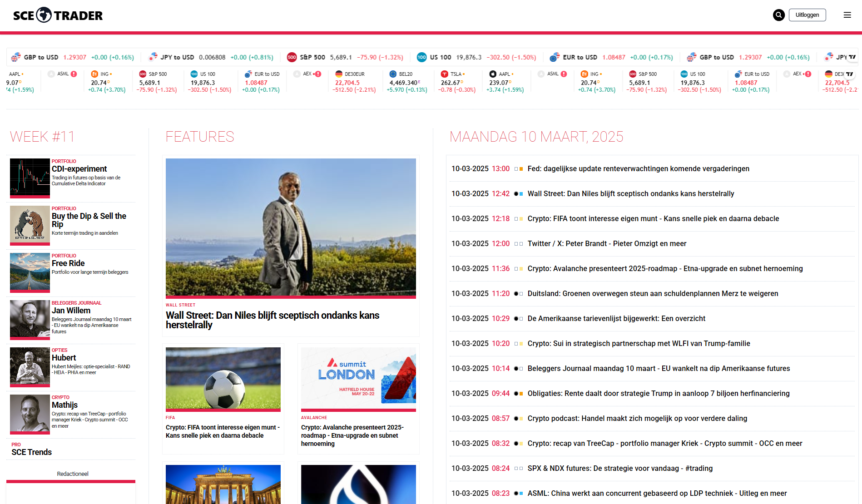This screenshot has height=504, width=862.
Task: Open the Brandenburg Gate feature image
Action: [x=223, y=484]
